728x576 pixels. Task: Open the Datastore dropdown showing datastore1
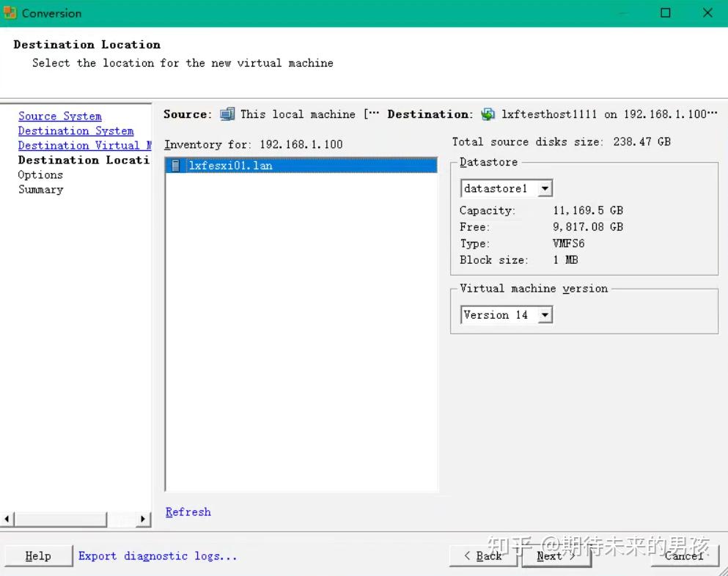click(x=545, y=188)
